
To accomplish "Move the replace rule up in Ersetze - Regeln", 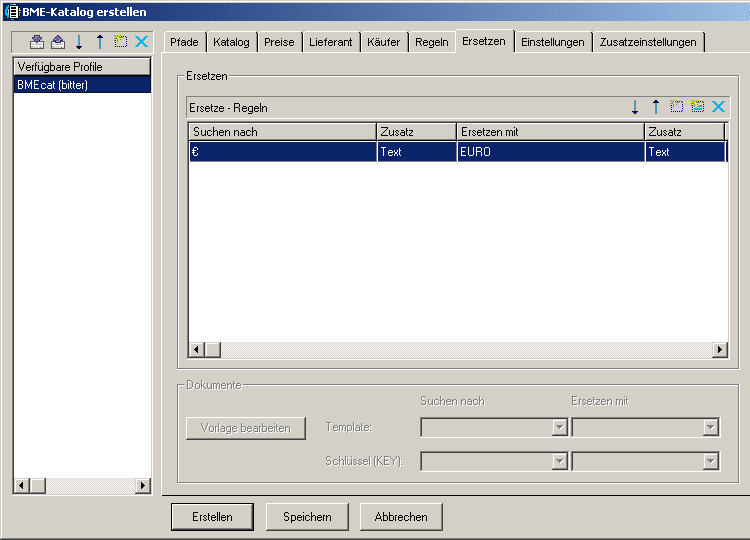I will tap(656, 107).
